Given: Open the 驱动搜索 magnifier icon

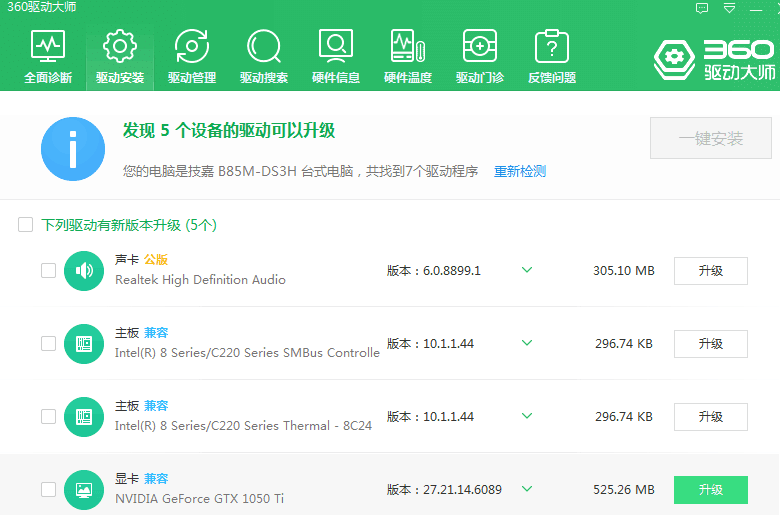Looking at the screenshot, I should tap(264, 46).
